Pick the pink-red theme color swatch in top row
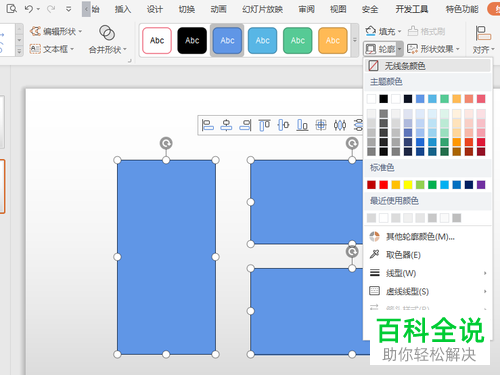 click(481, 99)
